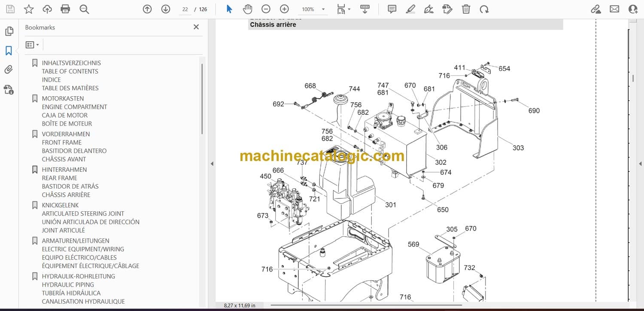
Task: Click the ARTICULATED STEERING JOINT bookmark line
Action: [x=83, y=213]
